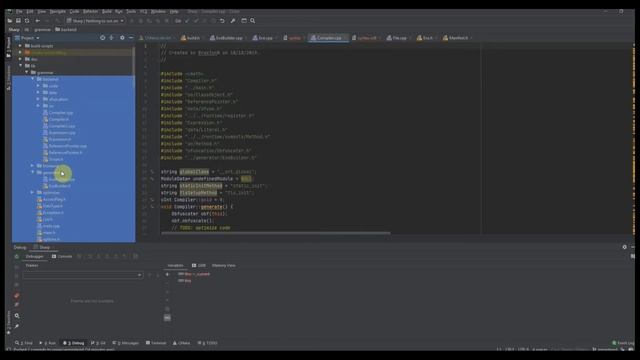
Task: Expand the optimizer folder
Action: (32, 192)
